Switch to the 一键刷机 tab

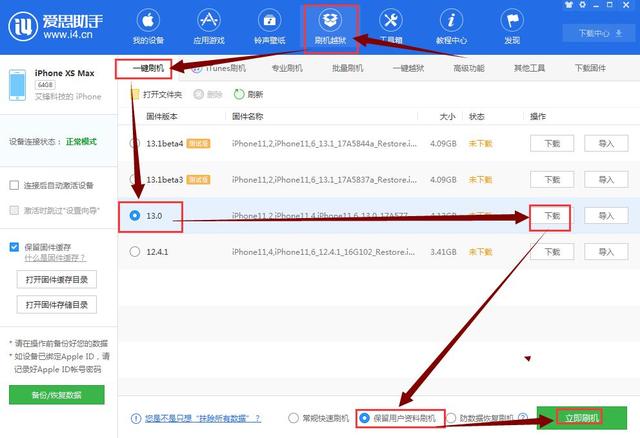[x=148, y=68]
